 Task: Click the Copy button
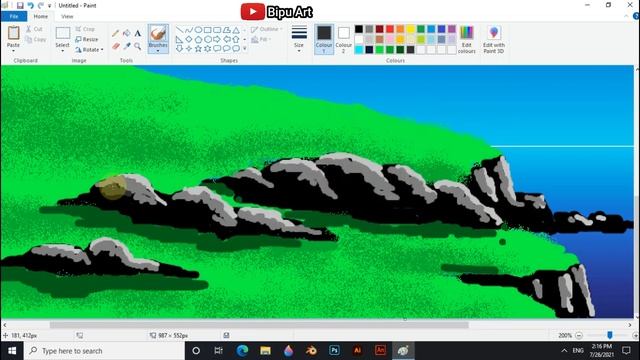[36, 40]
